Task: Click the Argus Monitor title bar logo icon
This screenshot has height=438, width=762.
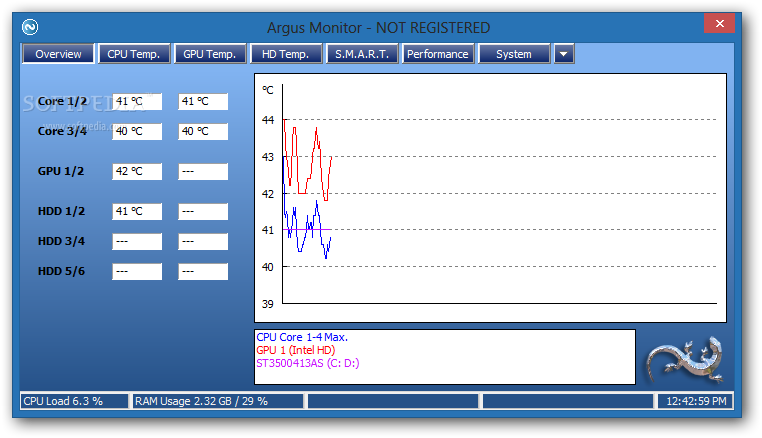Action: coord(30,27)
